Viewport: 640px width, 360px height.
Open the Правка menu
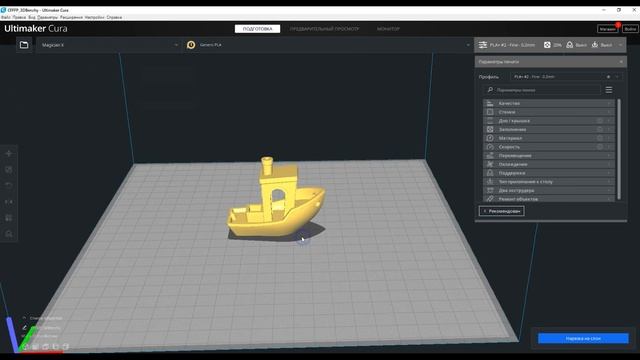point(19,18)
